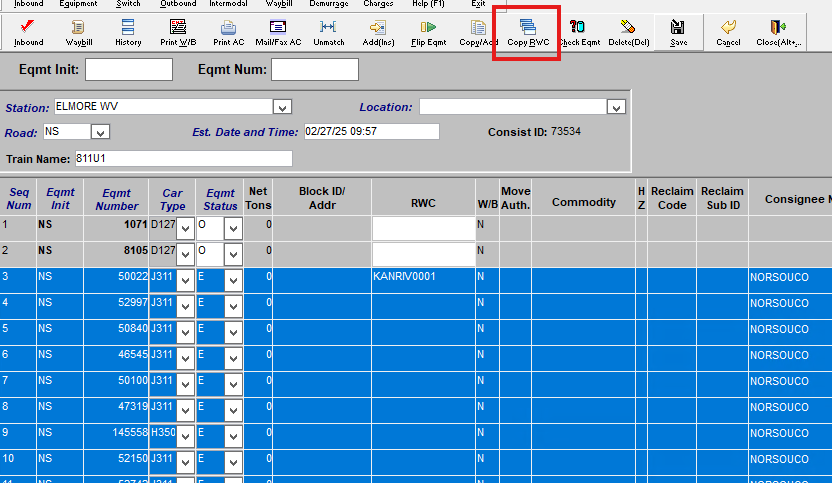Open the Switch menu
Viewport: 832px width, 483px height.
[128, 4]
